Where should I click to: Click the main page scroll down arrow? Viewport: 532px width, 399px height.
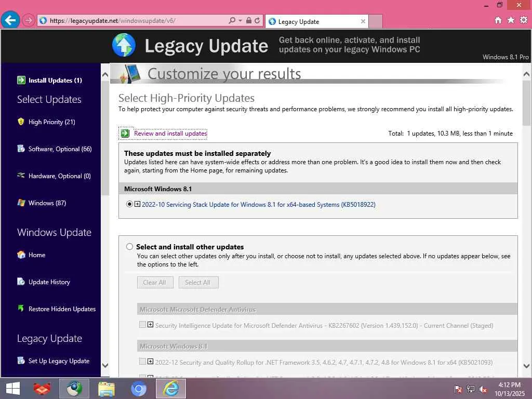pos(526,366)
